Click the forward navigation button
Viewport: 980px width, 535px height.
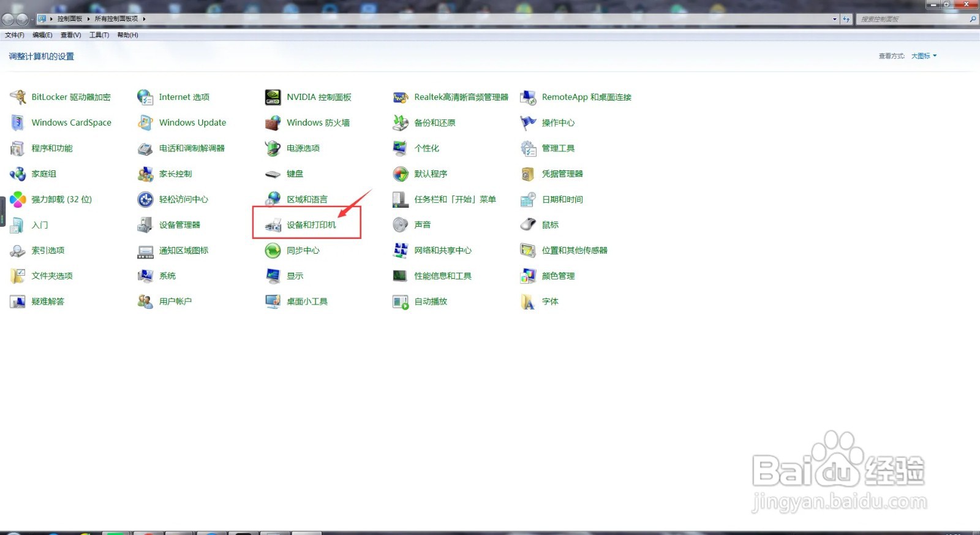coord(22,19)
